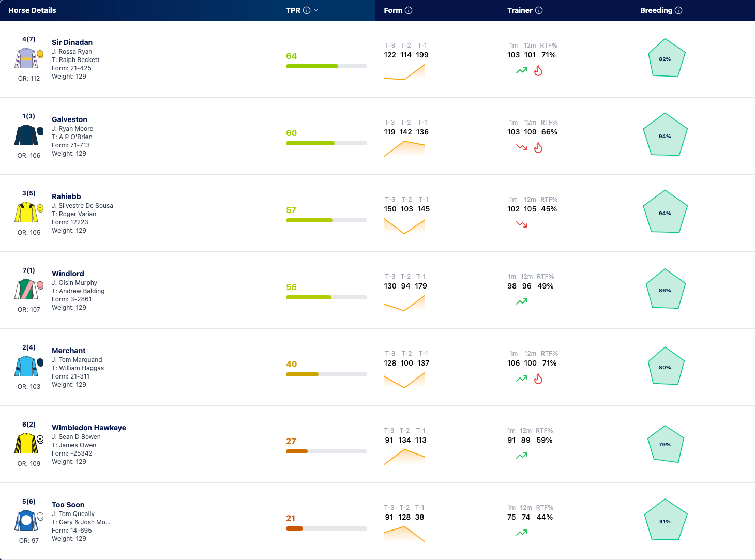The image size is (755, 560).
Task: Select the Horse Details column header
Action: tap(32, 10)
